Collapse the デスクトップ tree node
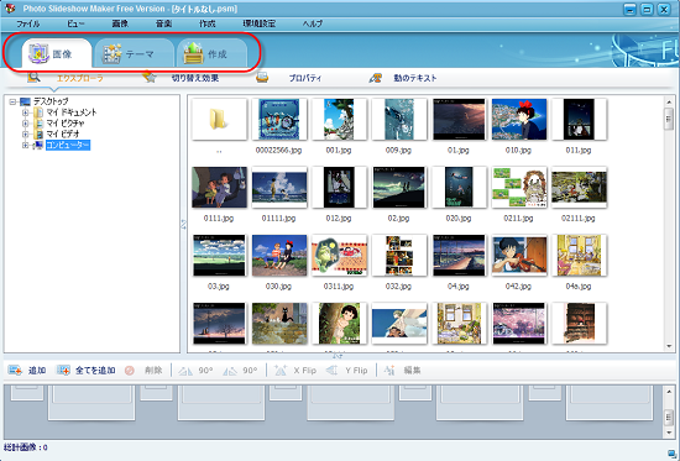Image resolution: width=680 pixels, height=461 pixels. pos(13,102)
